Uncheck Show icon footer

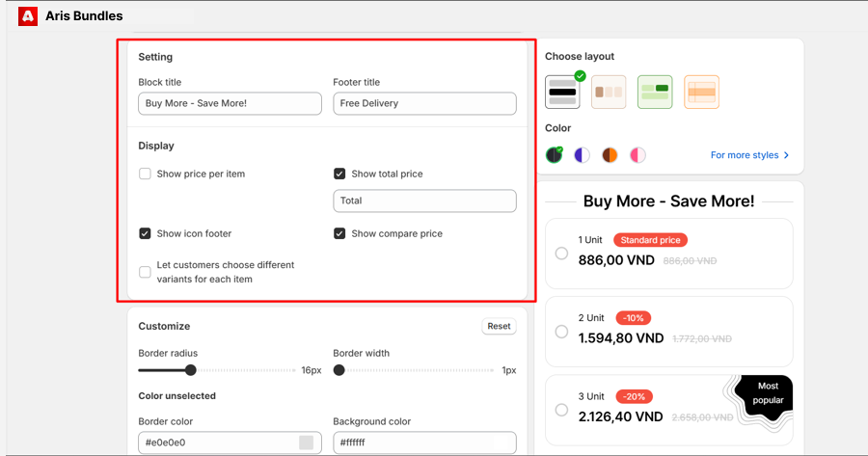point(145,233)
